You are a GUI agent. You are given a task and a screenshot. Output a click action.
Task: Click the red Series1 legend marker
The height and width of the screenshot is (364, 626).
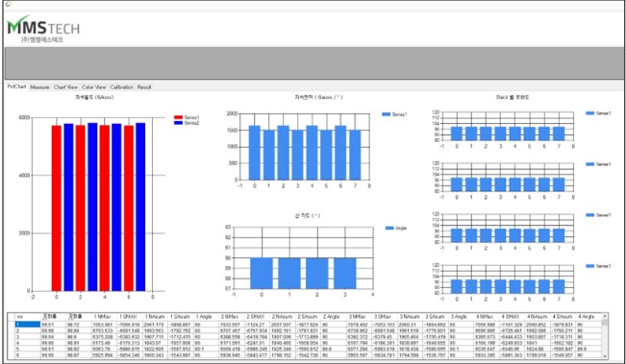coord(179,117)
